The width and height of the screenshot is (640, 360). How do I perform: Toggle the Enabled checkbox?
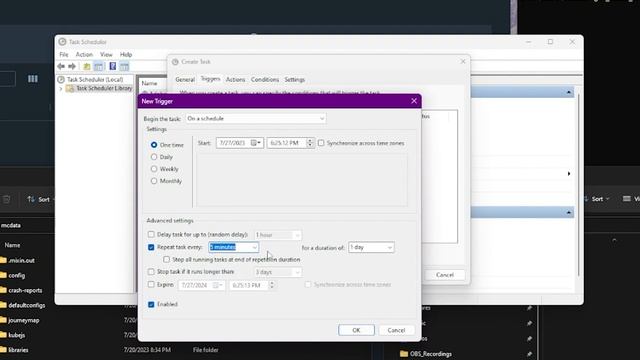click(x=151, y=304)
